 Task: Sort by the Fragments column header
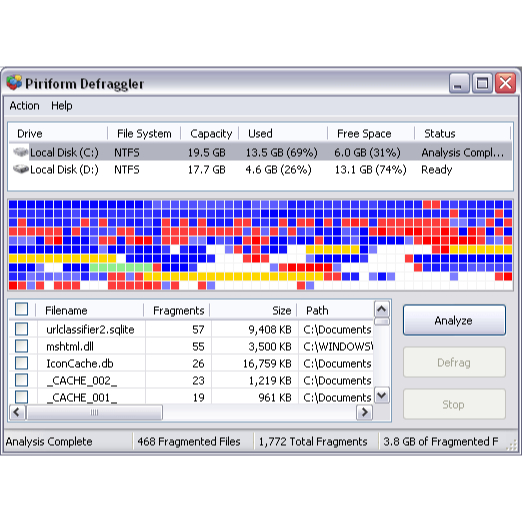(x=177, y=310)
